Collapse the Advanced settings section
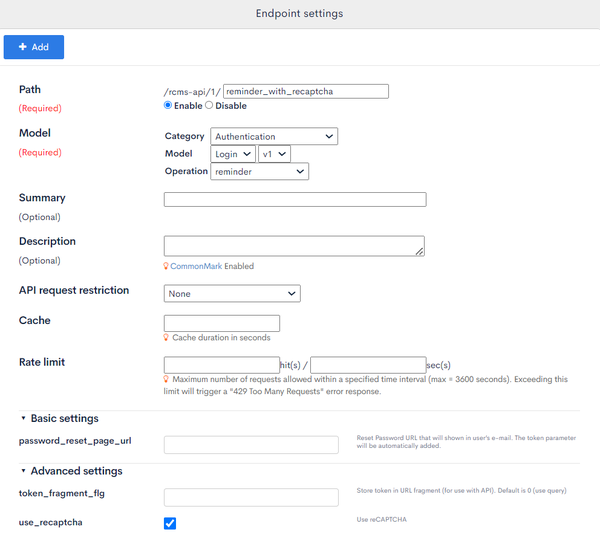Viewport: 600px width, 541px height. [23, 471]
